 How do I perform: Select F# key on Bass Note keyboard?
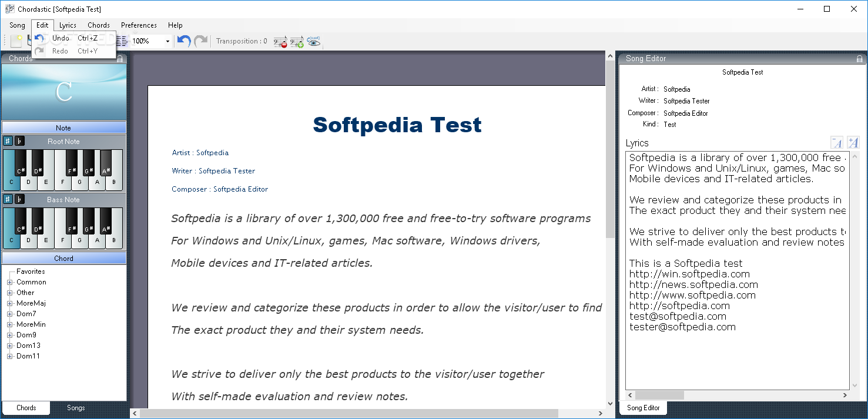[x=72, y=220]
